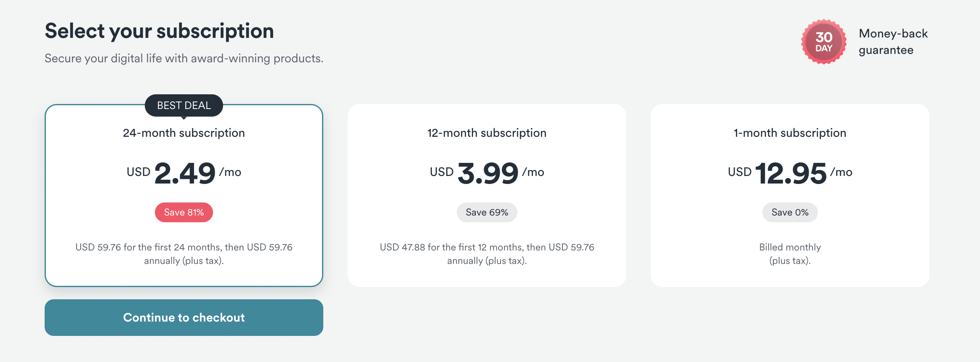980x362 pixels.
Task: Click the Save 69% badge
Action: (x=487, y=212)
